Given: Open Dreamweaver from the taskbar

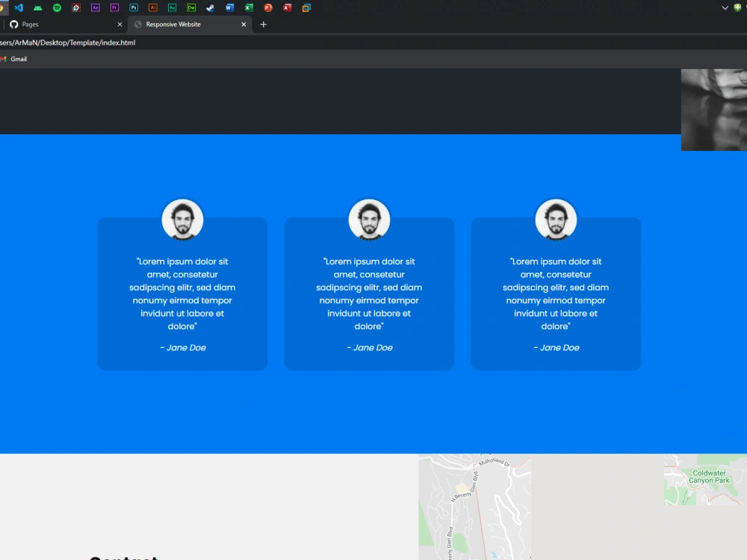Looking at the screenshot, I should (191, 7).
